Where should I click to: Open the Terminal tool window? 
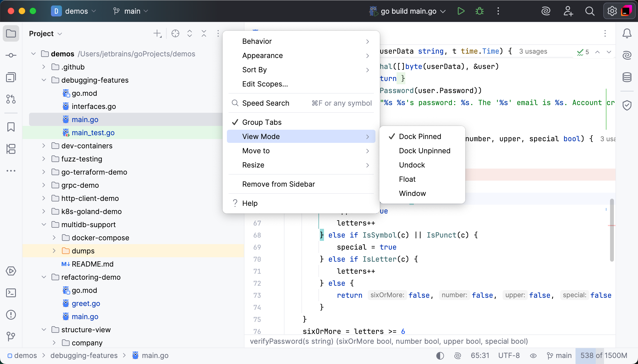tap(11, 293)
